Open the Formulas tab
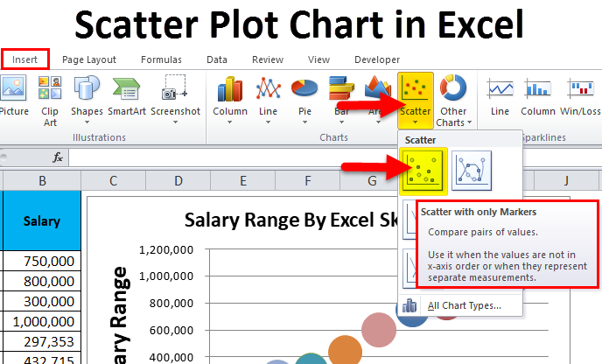The image size is (602, 364). pos(161,59)
